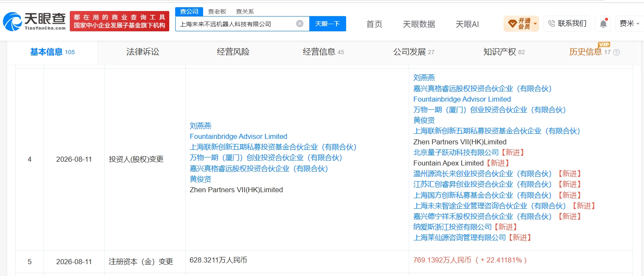Screen dimensions: 644x276
Task: Open 上海国方创新私募基金合伙企业 link
Action: click(482, 195)
